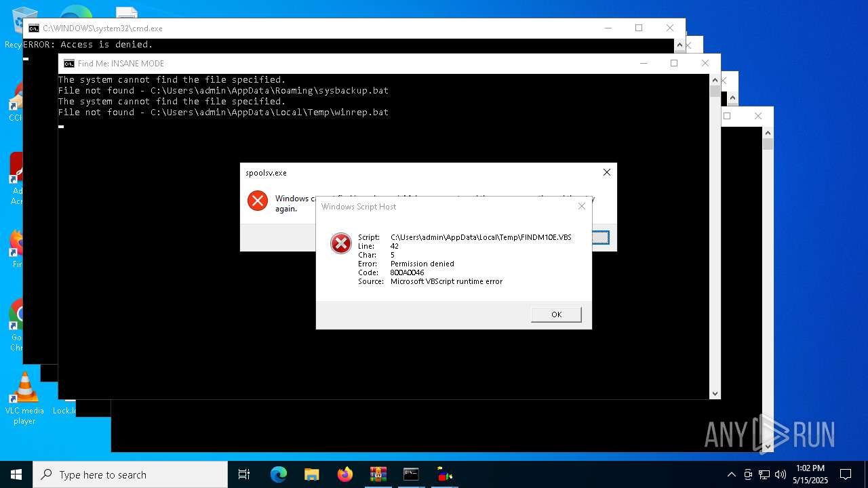This screenshot has height=488, width=868.
Task: Click the Permission denied error text
Action: [x=422, y=264]
